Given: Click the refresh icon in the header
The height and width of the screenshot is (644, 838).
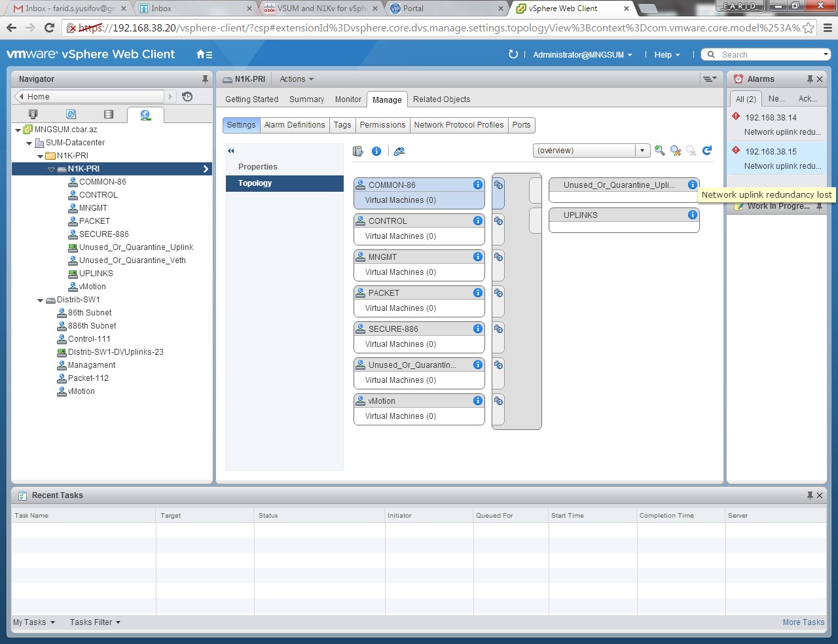Looking at the screenshot, I should (x=513, y=54).
